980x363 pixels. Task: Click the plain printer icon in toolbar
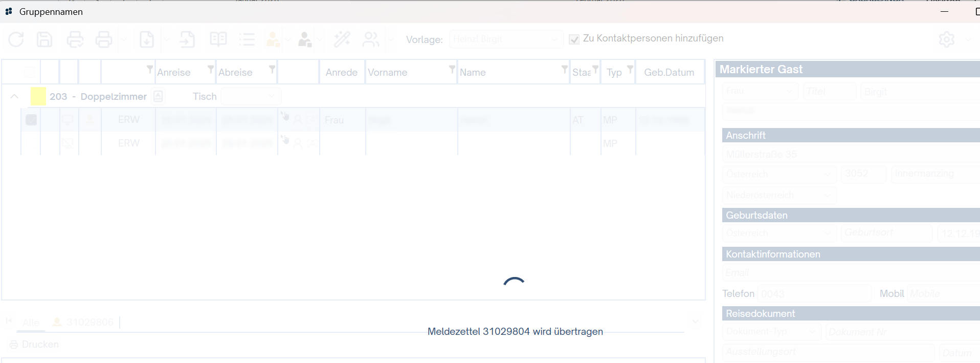pyautogui.click(x=104, y=39)
